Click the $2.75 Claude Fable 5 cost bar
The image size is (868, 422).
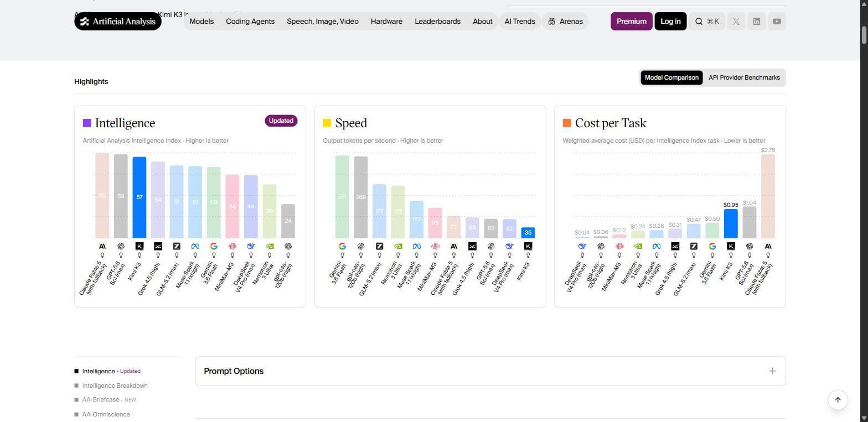(768, 196)
